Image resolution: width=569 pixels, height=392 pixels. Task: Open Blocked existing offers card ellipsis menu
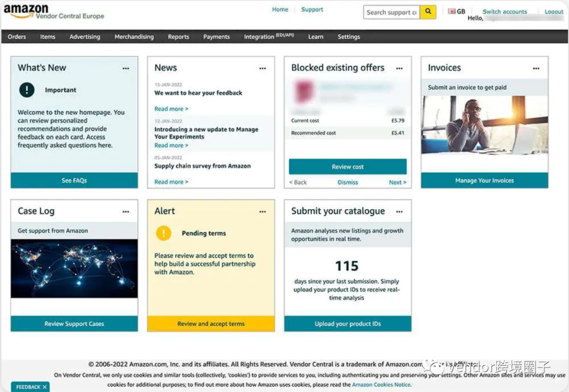pos(399,68)
